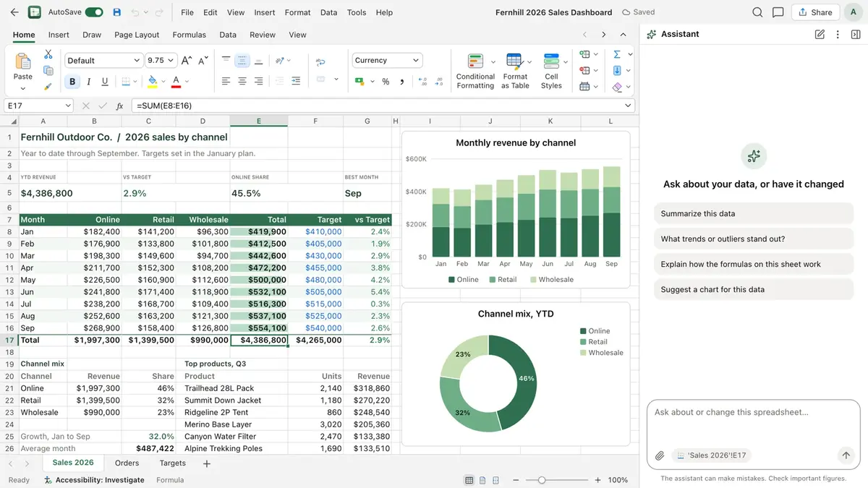Viewport: 868px width, 488px height.
Task: Attach a file with the paperclip icon
Action: click(x=660, y=455)
